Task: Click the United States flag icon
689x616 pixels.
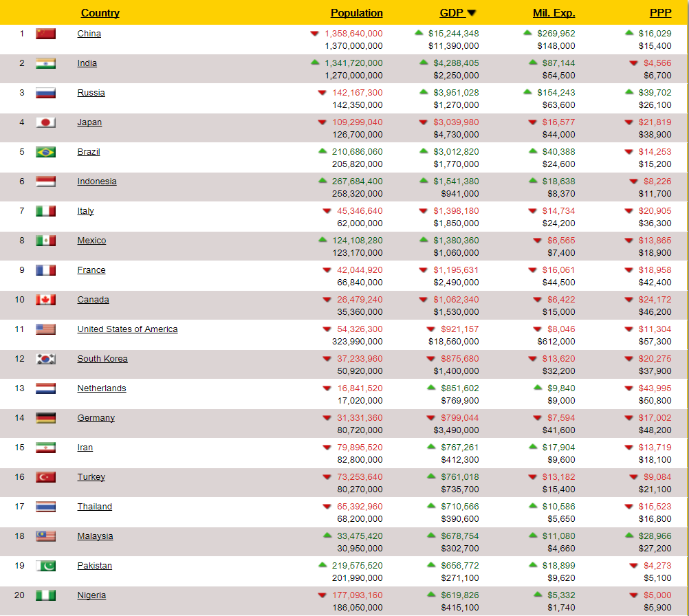Action: (x=45, y=329)
